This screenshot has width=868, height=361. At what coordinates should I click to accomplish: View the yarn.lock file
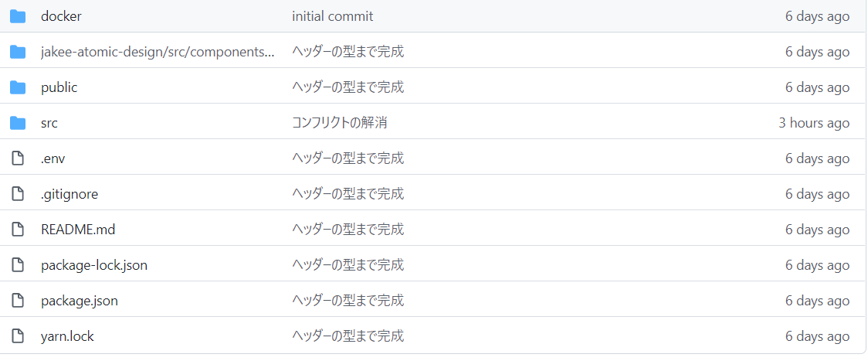point(67,336)
